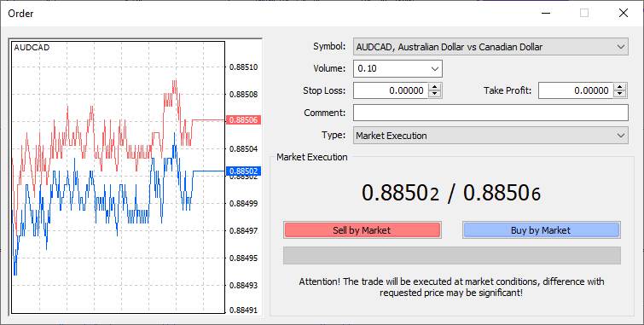Click the 0.88495 price axis label
This screenshot has height=325, width=644.
tap(244, 258)
